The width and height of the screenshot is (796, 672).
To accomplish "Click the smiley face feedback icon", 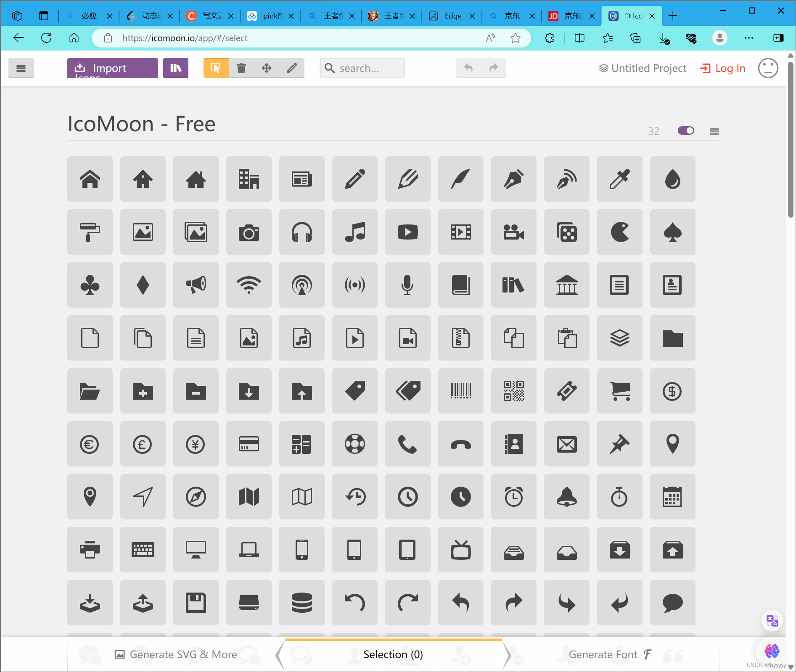I will point(768,68).
